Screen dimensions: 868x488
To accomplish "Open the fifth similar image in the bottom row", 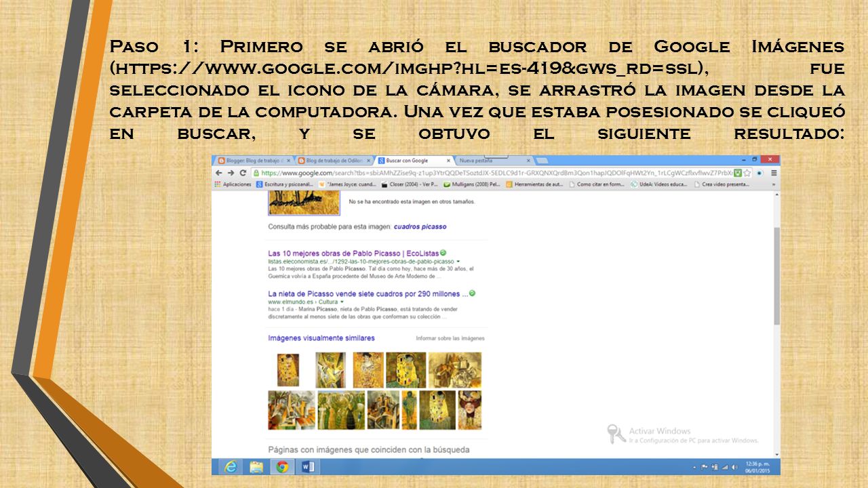I will coord(437,410).
